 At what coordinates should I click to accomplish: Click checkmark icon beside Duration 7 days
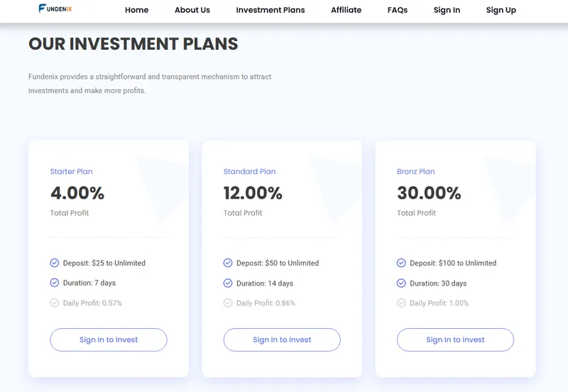pos(55,283)
